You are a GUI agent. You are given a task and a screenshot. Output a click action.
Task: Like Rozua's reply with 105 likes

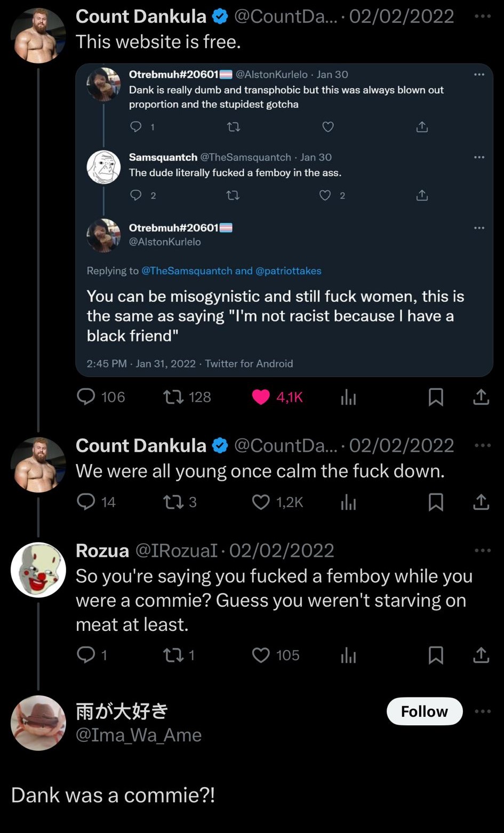[261, 655]
